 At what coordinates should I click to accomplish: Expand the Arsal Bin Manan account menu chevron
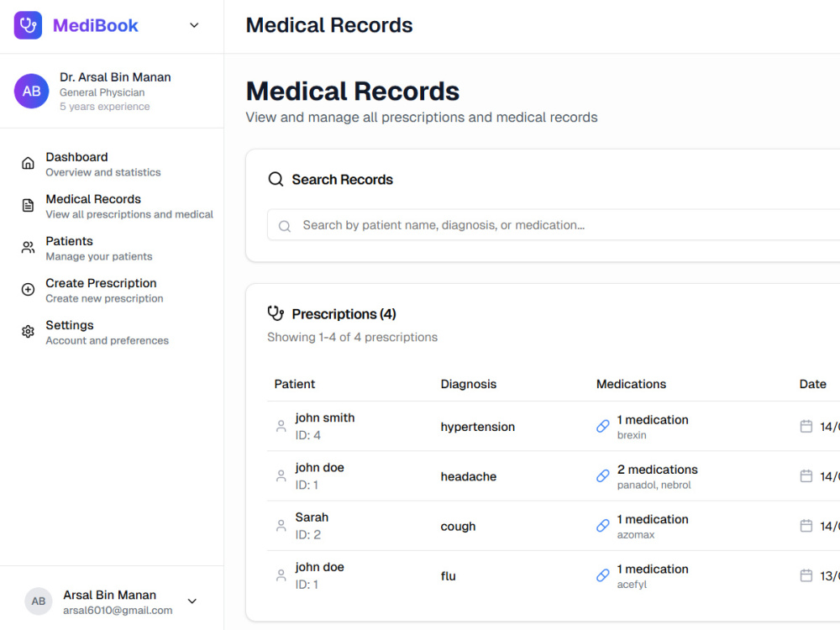point(192,601)
